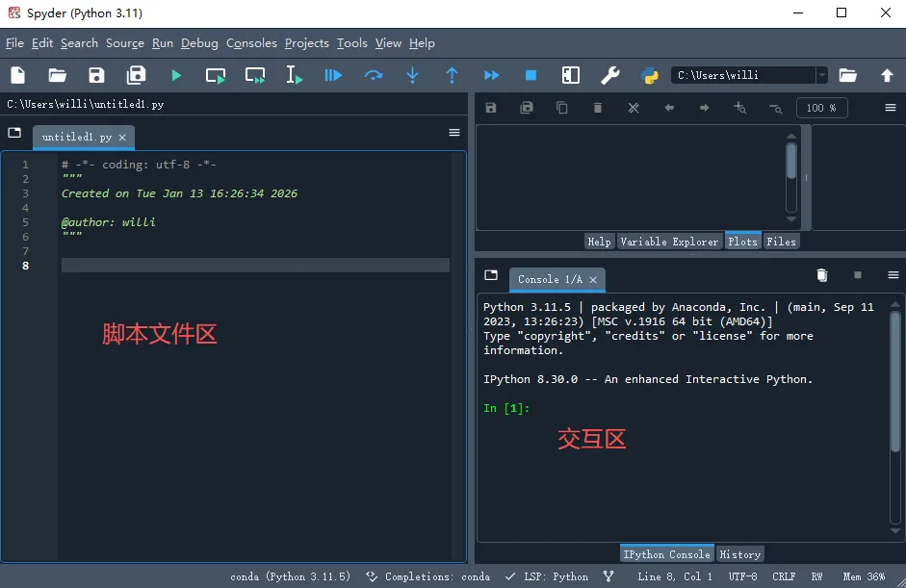Click the plots zoom percentage field

[821, 108]
